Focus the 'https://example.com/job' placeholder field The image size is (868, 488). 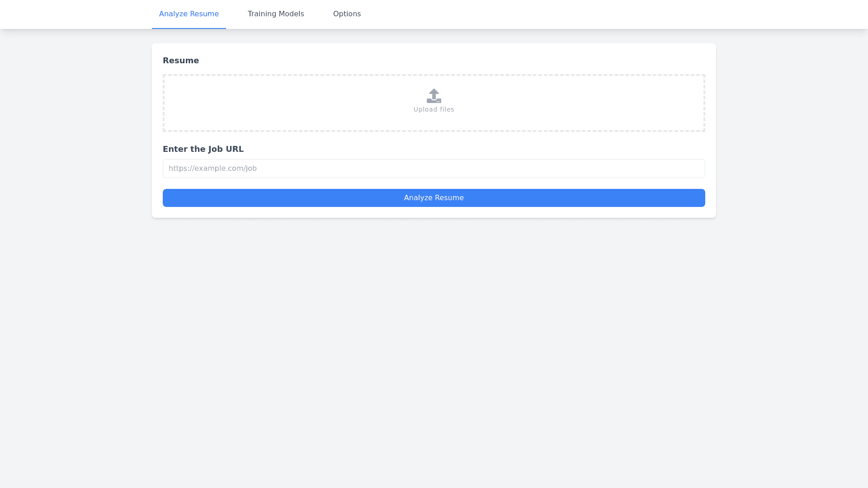tap(434, 168)
